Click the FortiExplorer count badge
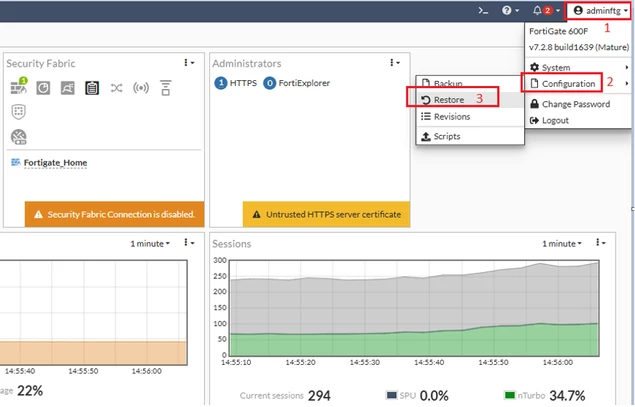Screen dimensions: 635x407 (x=269, y=83)
